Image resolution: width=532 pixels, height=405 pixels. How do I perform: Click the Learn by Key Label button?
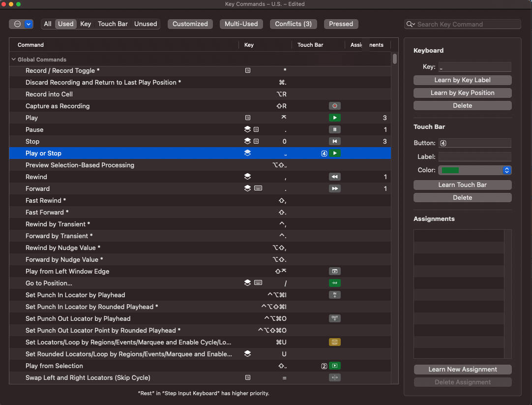pyautogui.click(x=462, y=80)
